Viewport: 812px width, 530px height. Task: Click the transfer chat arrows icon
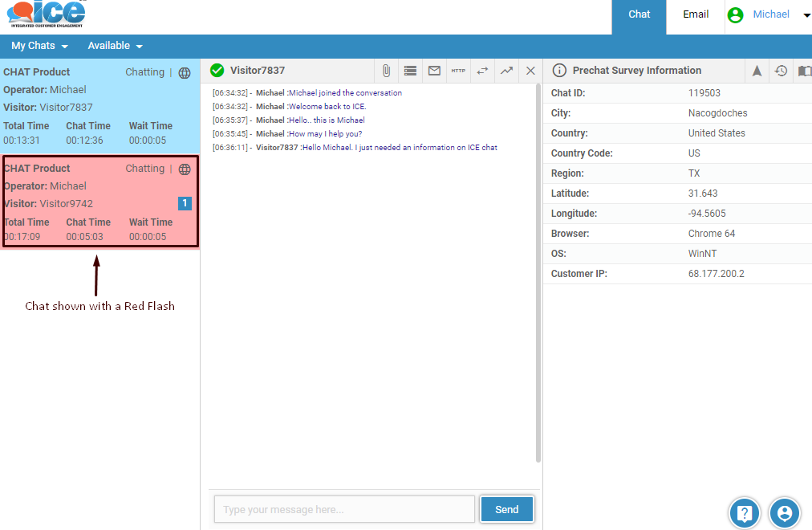click(x=482, y=71)
